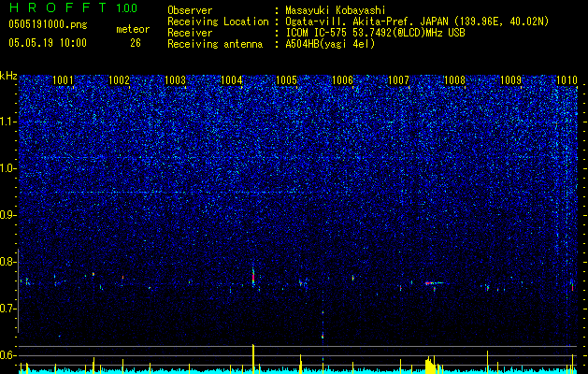Click the 0.7 kHz axis label
The width and height of the screenshot is (588, 374).
[x=7, y=309]
